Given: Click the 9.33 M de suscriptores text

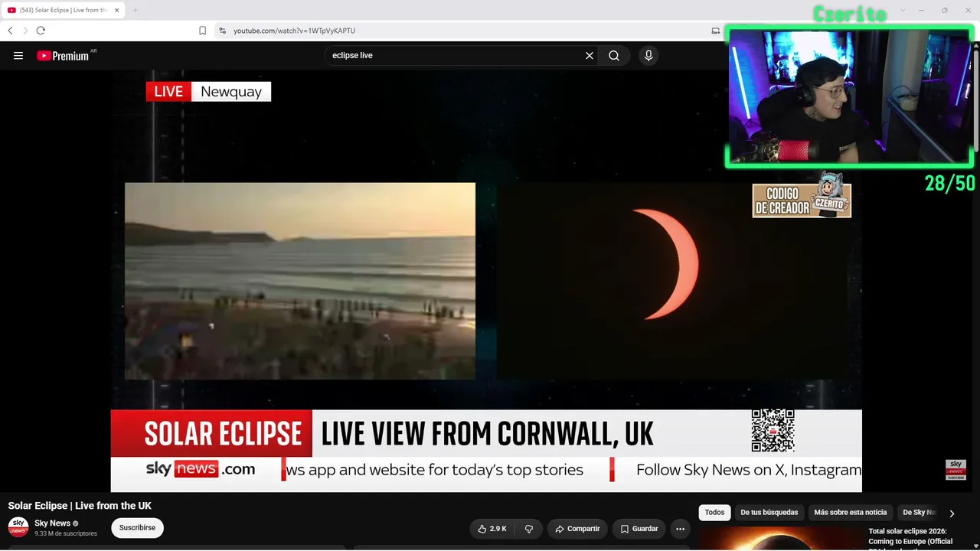Looking at the screenshot, I should click(66, 533).
